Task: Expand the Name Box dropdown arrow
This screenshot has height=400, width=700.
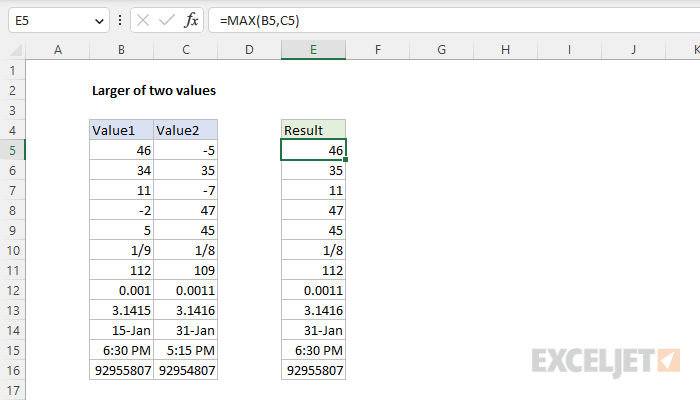Action: [99, 21]
